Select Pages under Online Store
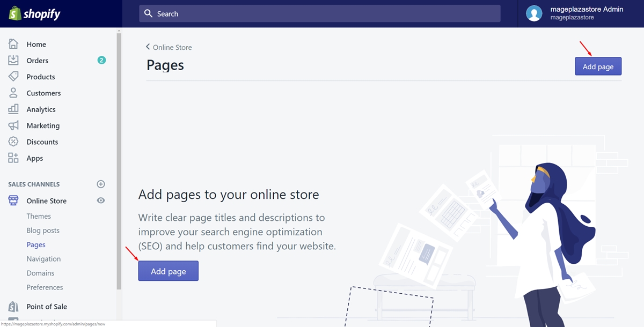The height and width of the screenshot is (327, 644). [x=36, y=244]
